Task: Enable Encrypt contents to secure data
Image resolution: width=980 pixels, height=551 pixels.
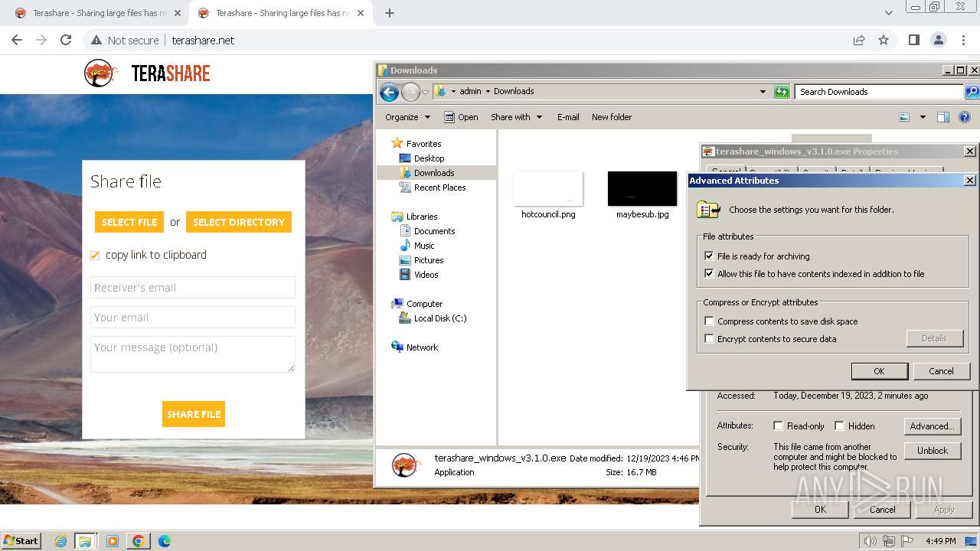Action: coord(709,339)
